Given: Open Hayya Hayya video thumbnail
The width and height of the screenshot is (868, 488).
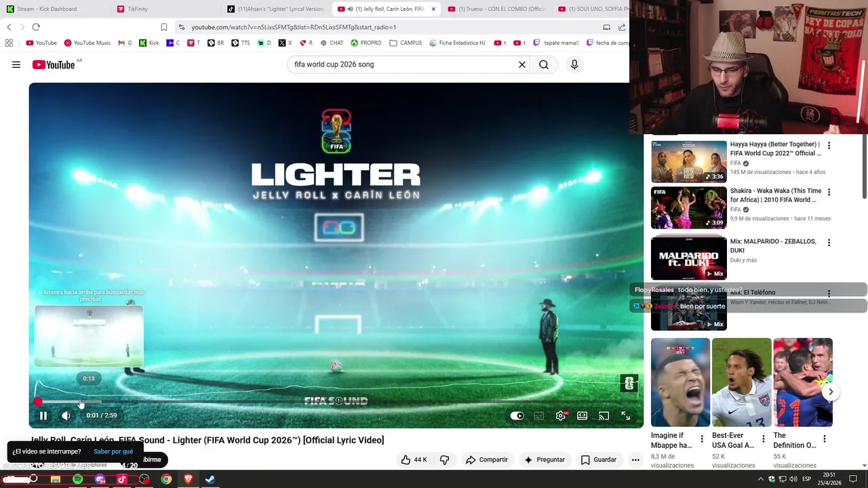Looking at the screenshot, I should (688, 161).
